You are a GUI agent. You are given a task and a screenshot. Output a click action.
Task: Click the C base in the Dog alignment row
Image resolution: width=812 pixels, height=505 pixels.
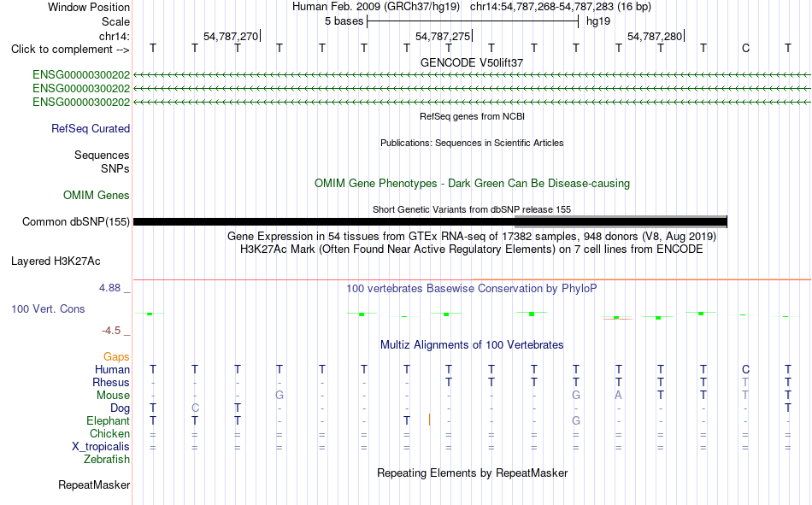tap(195, 408)
